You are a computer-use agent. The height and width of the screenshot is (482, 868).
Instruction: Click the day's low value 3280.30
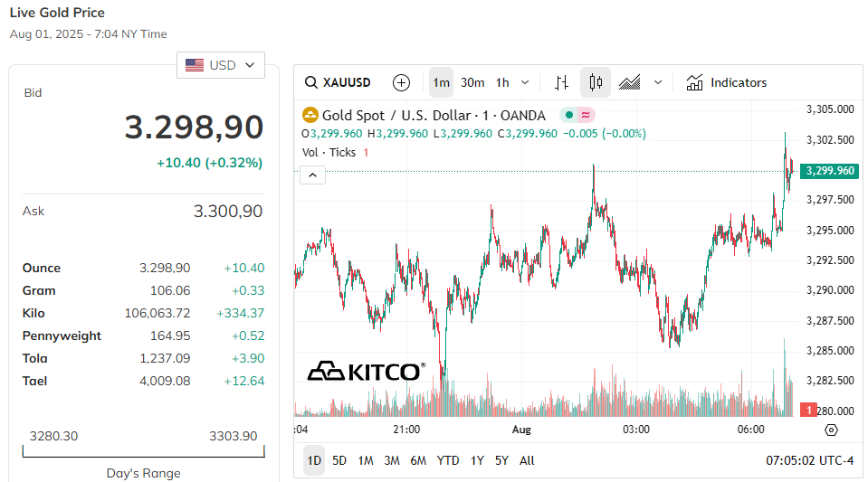[x=53, y=436]
